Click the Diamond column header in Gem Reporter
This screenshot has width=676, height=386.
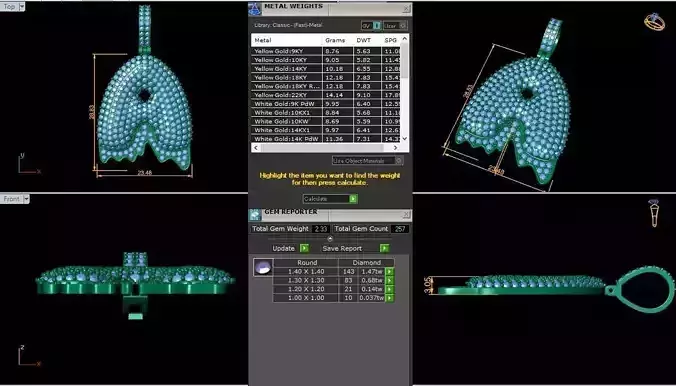pyautogui.click(x=366, y=262)
